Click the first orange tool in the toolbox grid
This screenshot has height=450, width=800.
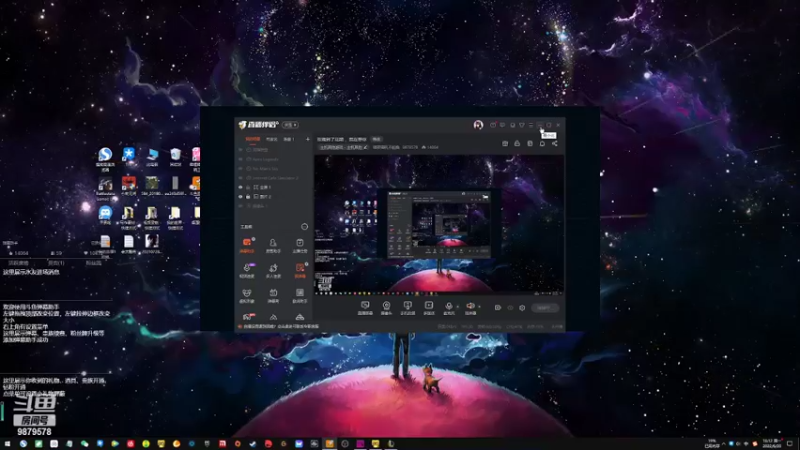coord(247,245)
